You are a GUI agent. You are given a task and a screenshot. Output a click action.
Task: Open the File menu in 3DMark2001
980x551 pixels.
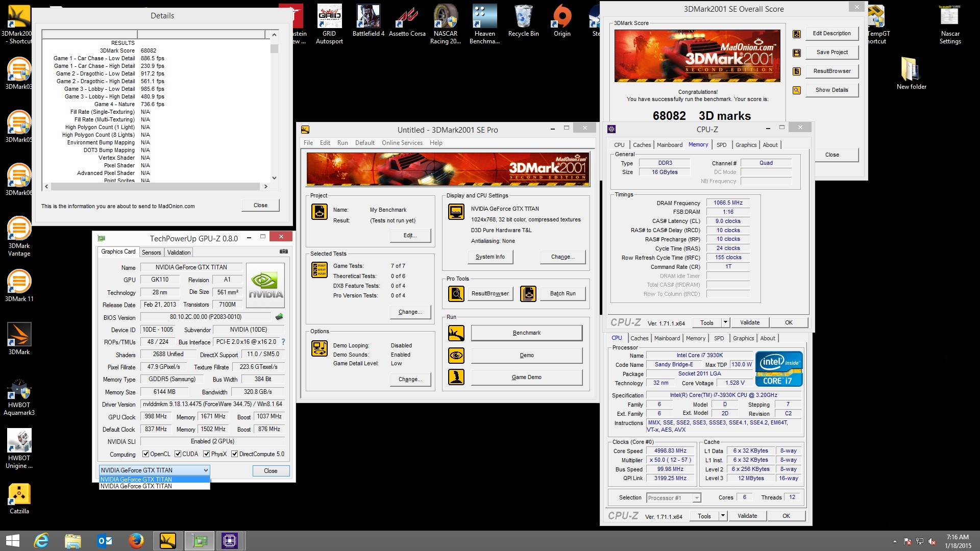tap(308, 143)
